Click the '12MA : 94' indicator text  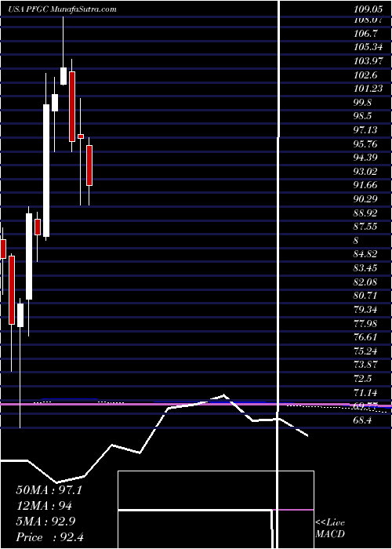point(44,506)
